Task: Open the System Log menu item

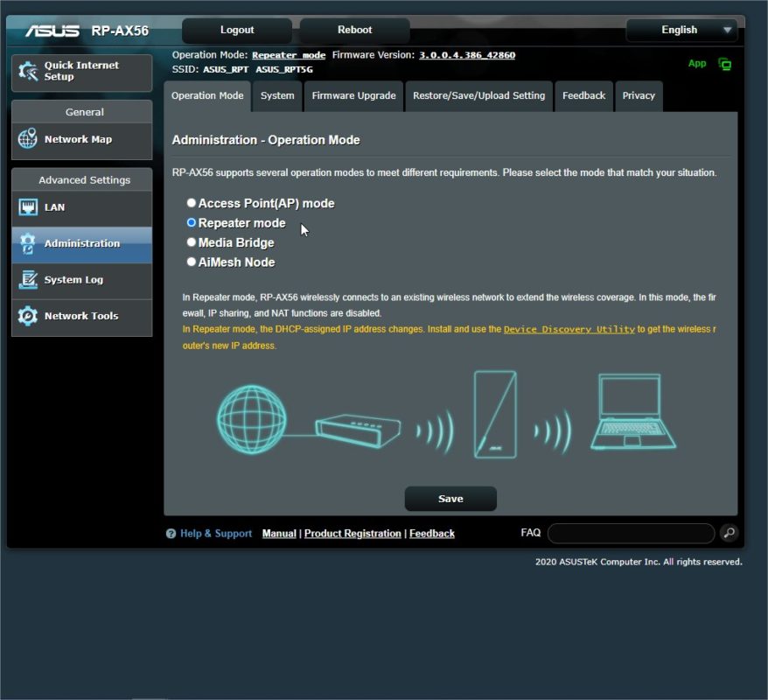Action: (x=82, y=280)
